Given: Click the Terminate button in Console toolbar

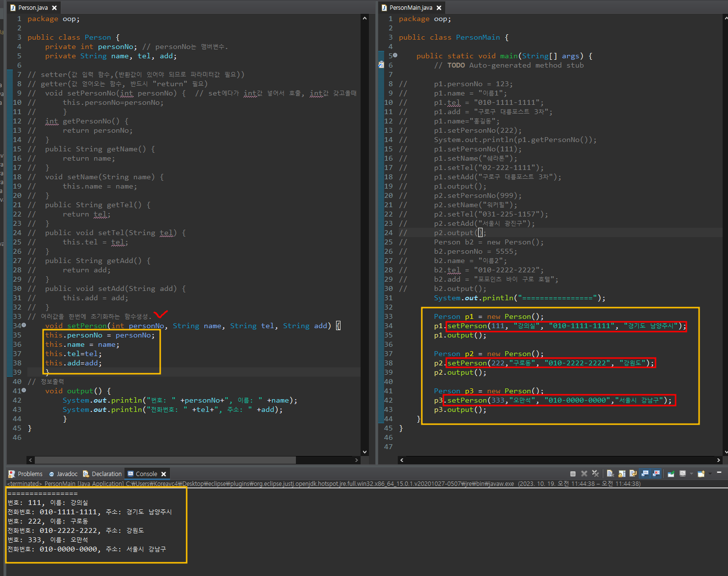Looking at the screenshot, I should coord(573,474).
